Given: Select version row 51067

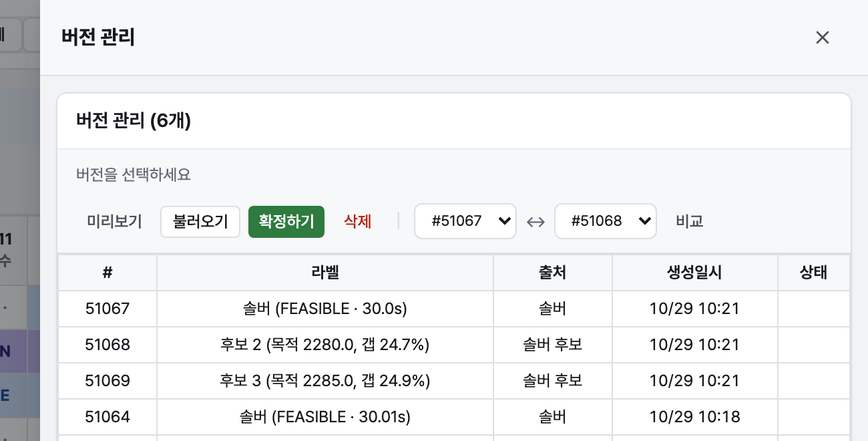Looking at the screenshot, I should 454,309.
